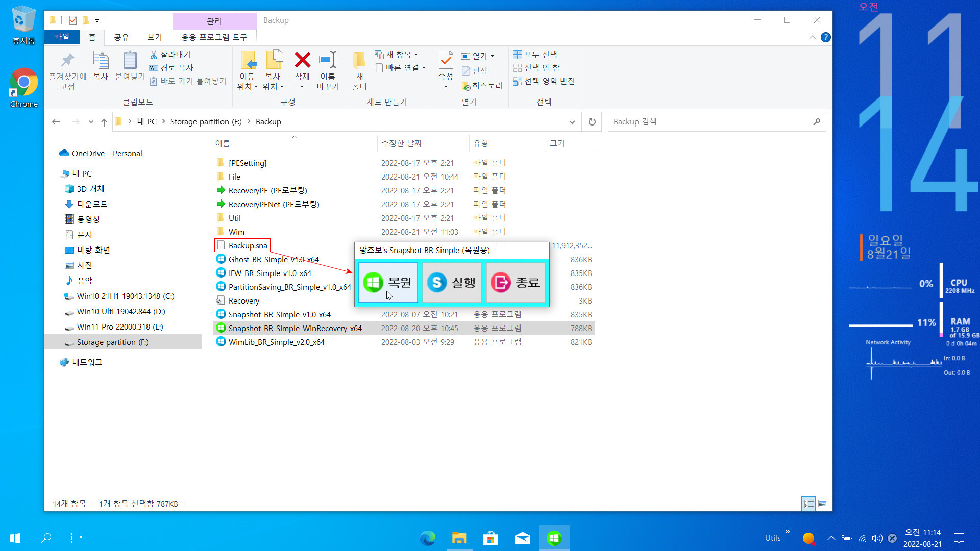Click 경로 복사 copy path
Screen dimensions: 980x551
pos(171,68)
